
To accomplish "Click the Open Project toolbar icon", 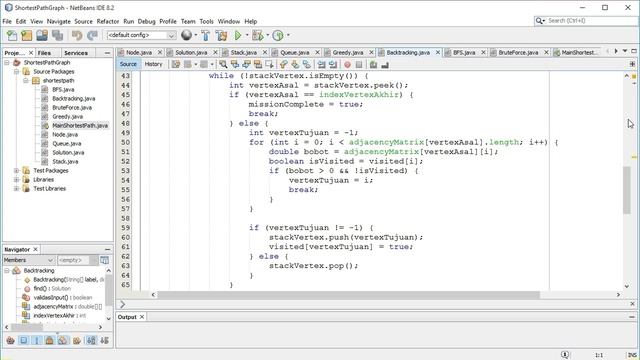I will (42, 36).
